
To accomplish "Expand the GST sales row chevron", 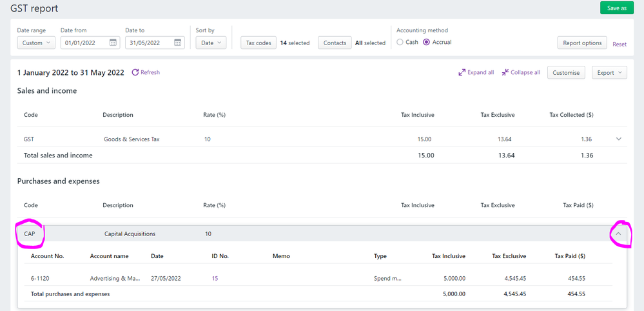I will (x=619, y=139).
